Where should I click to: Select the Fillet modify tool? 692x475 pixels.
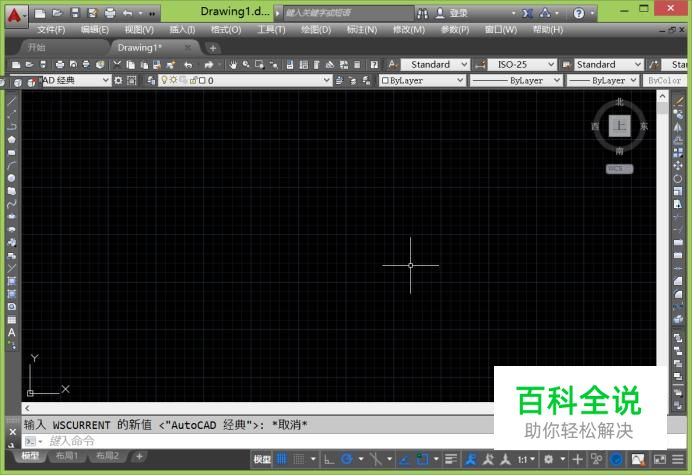pyautogui.click(x=678, y=294)
